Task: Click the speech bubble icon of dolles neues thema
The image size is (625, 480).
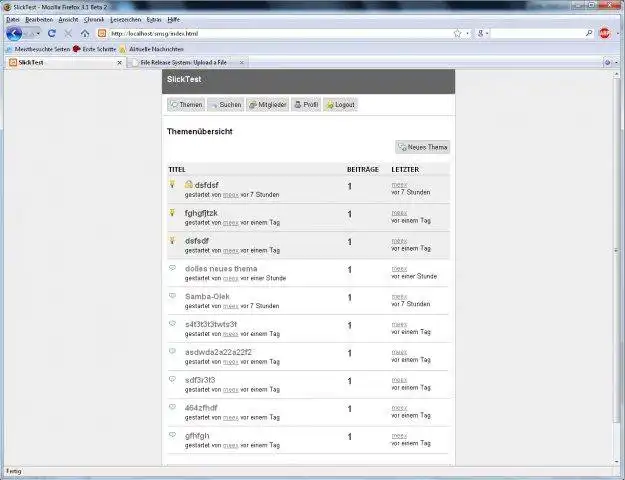Action: 172,268
